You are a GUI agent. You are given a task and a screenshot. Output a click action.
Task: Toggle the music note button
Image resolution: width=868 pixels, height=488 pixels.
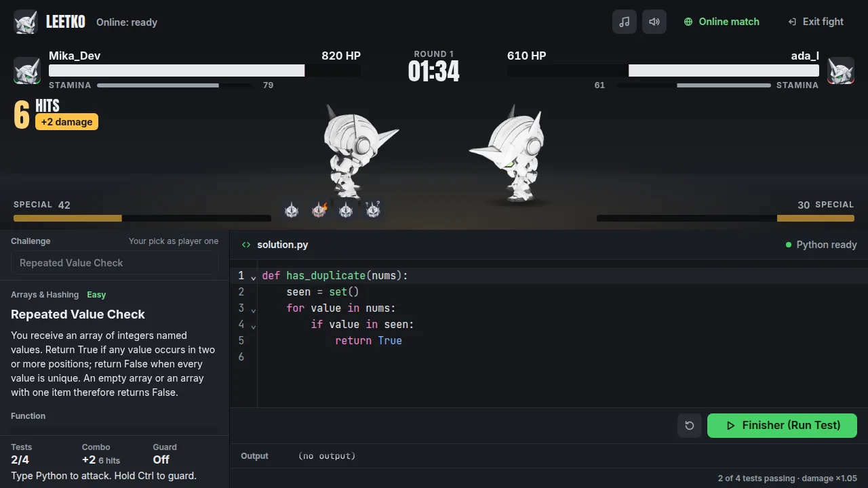tap(625, 22)
